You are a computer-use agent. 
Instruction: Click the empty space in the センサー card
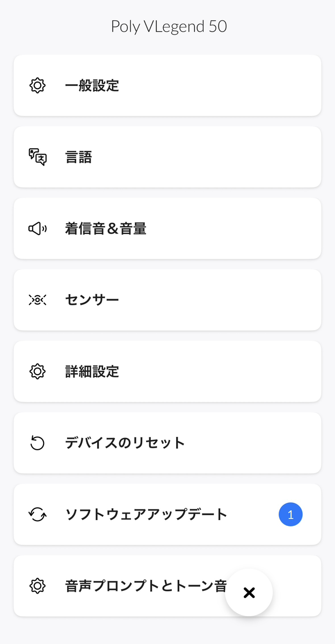225,300
